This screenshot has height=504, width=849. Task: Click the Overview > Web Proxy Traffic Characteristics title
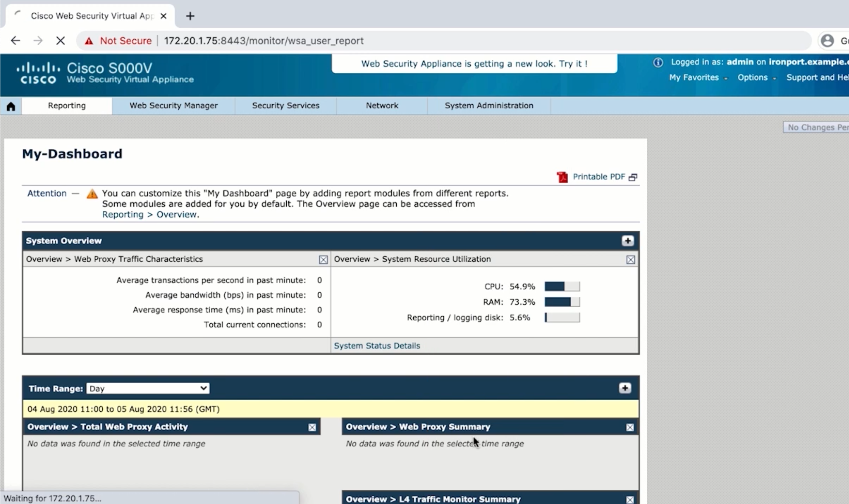(114, 259)
